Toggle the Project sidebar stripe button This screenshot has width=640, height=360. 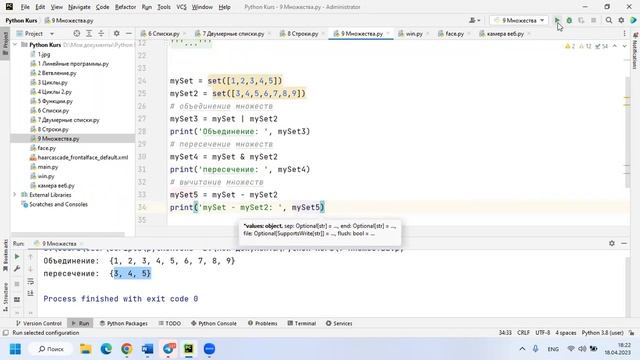pyautogui.click(x=5, y=45)
